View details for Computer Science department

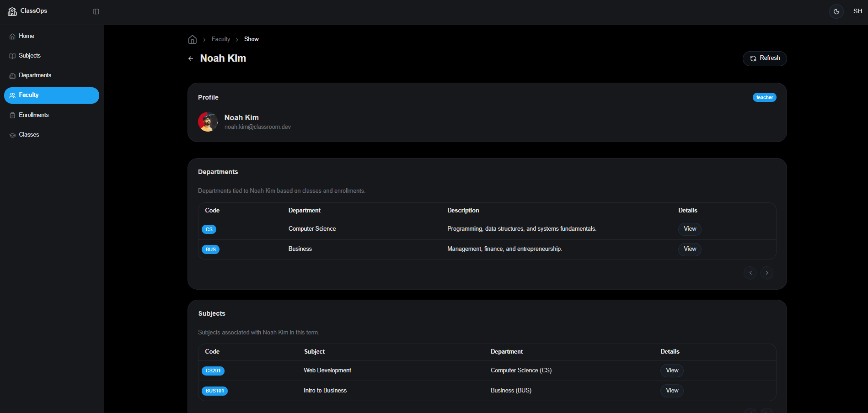[x=690, y=229]
